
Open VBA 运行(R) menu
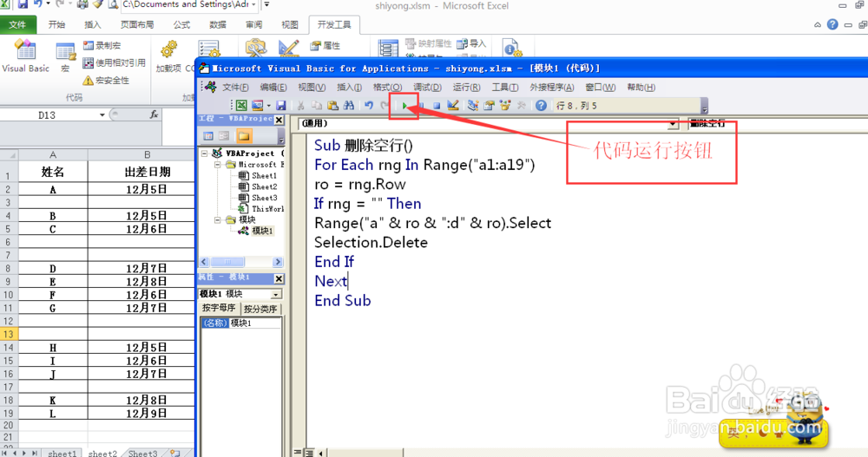(x=467, y=88)
